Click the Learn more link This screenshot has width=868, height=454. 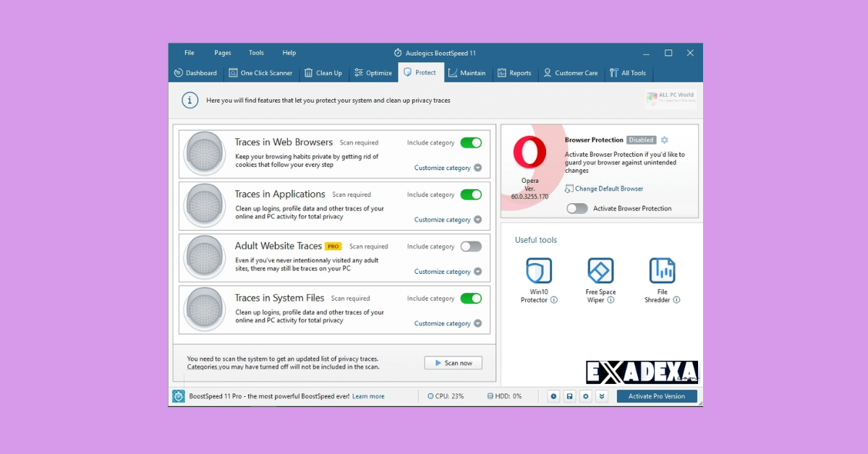[x=368, y=396]
